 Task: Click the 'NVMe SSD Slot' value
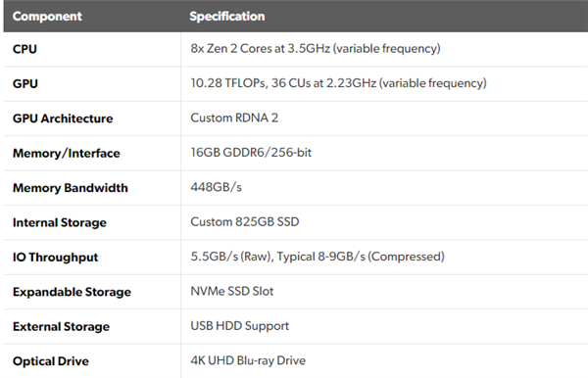[232, 291]
